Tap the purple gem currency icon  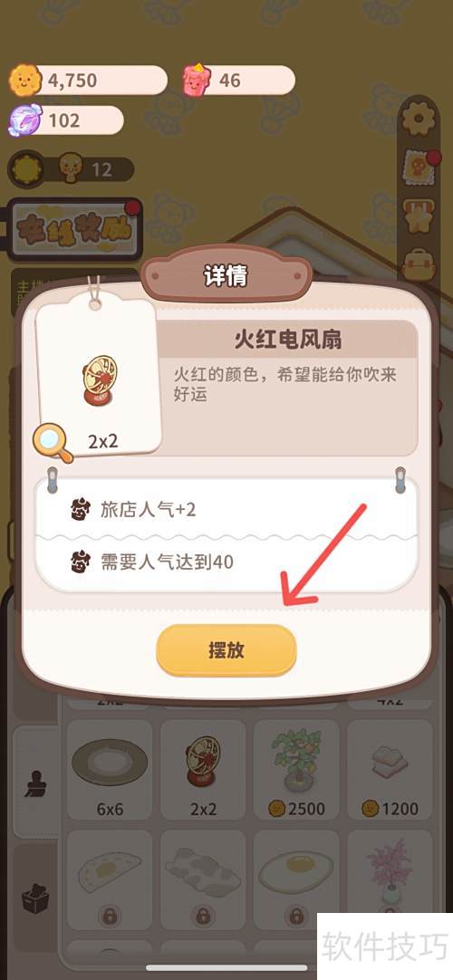click(25, 120)
